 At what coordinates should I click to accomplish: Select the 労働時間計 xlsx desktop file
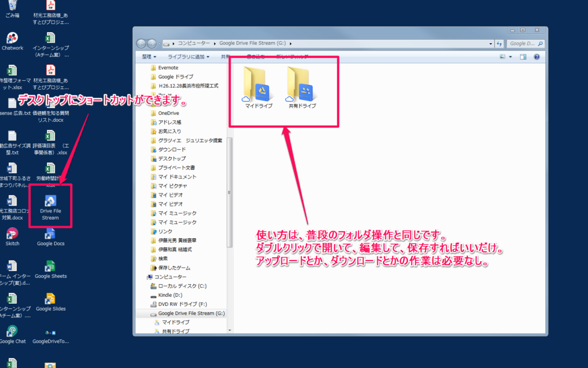click(51, 175)
